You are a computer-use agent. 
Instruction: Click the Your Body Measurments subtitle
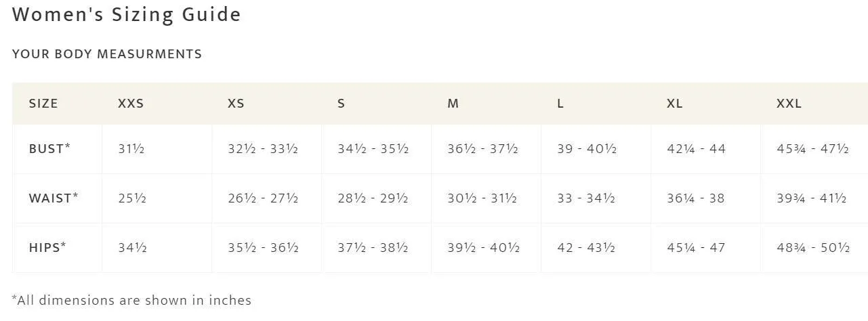[x=107, y=54]
